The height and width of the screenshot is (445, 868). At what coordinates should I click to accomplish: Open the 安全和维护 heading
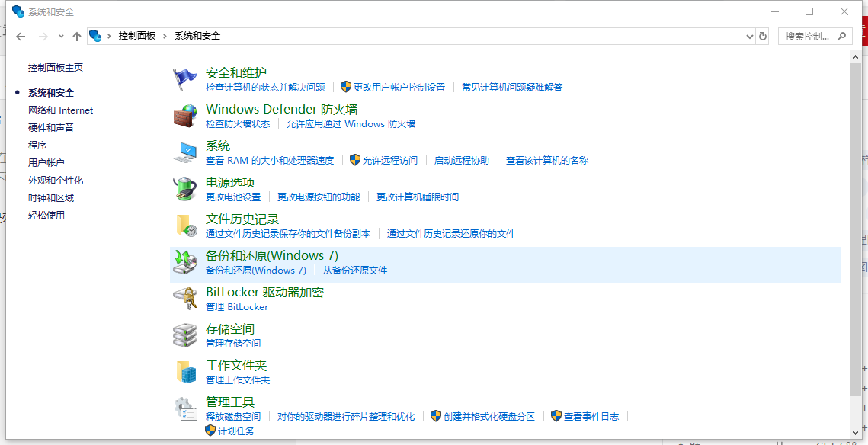point(236,72)
